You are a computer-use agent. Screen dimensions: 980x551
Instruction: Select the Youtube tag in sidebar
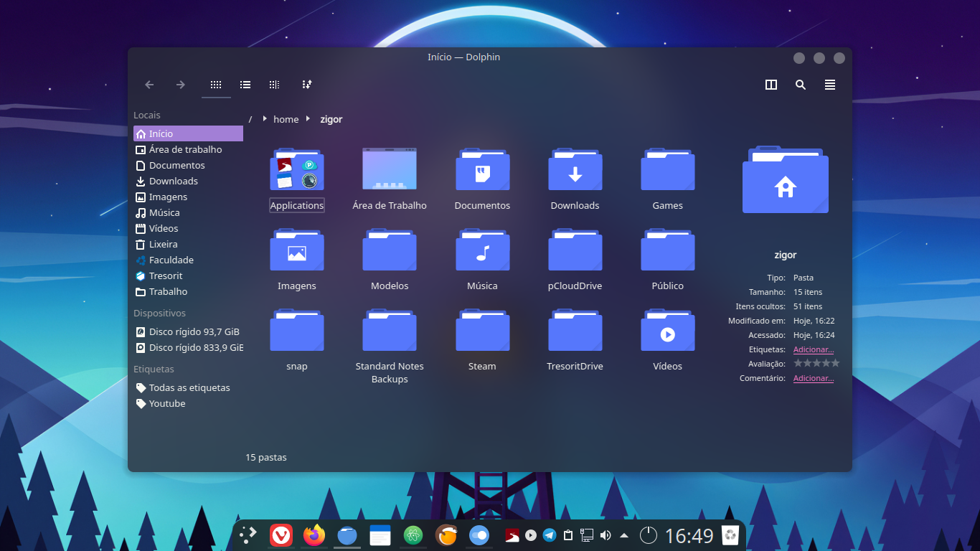[x=188, y=403]
